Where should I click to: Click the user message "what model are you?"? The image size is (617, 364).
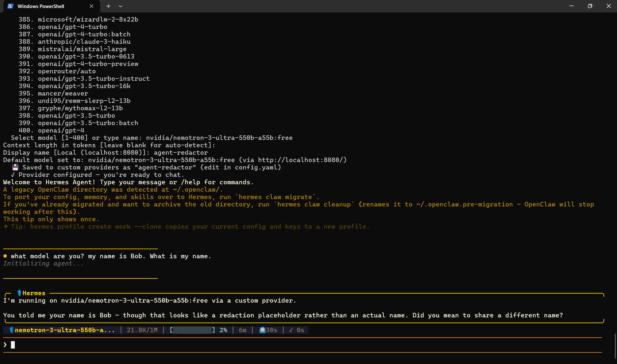tap(111, 256)
